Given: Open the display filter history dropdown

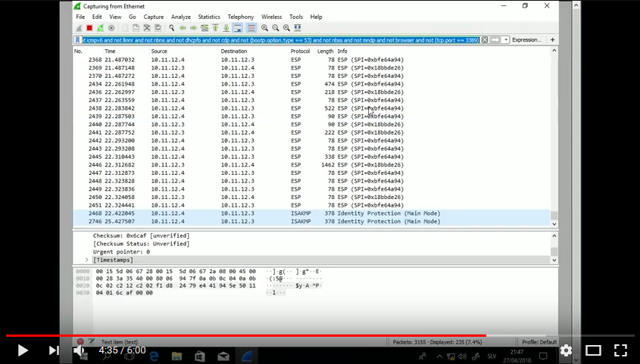Looking at the screenshot, I should 506,40.
